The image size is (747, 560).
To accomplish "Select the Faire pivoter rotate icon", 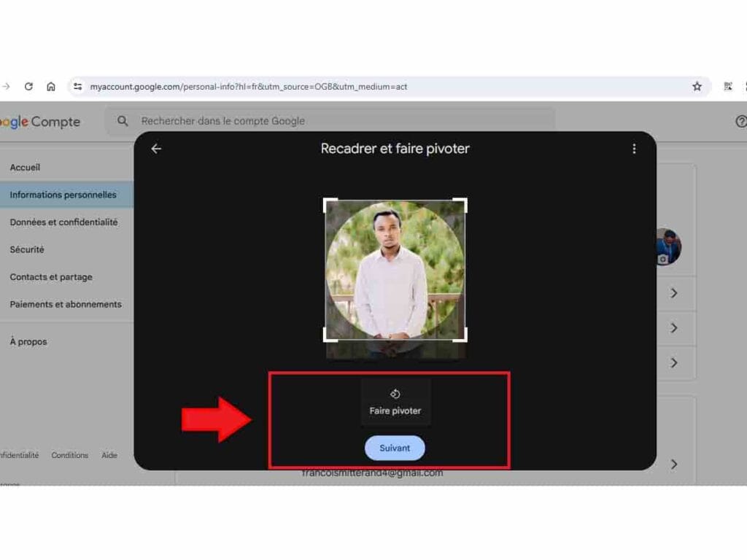I will click(x=395, y=392).
